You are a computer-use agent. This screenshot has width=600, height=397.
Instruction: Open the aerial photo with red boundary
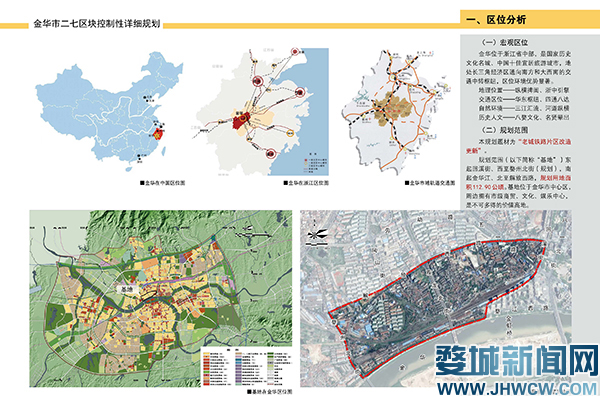click(x=436, y=298)
